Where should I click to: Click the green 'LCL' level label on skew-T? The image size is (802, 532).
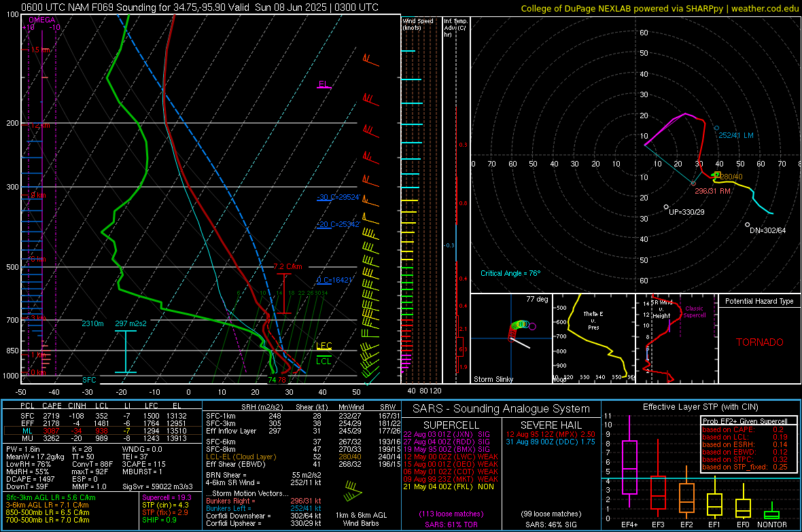[324, 361]
